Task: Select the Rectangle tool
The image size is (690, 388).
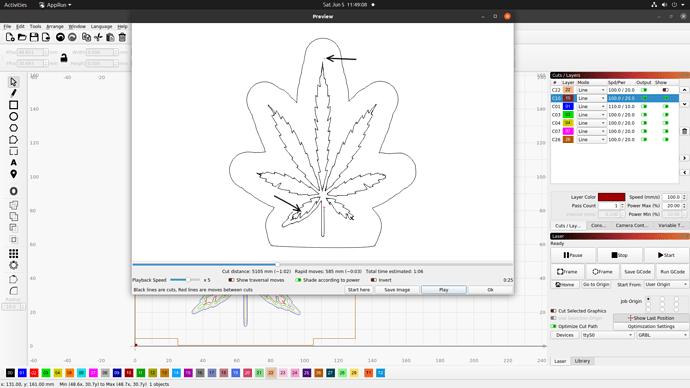Action: point(13,105)
